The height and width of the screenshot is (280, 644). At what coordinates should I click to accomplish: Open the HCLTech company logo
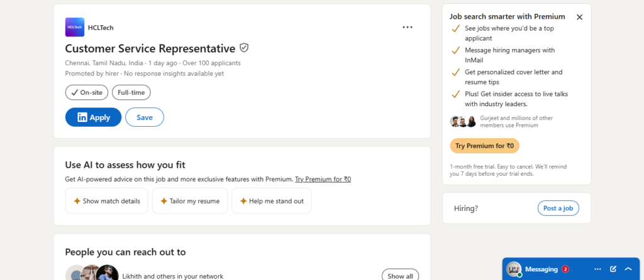(75, 28)
